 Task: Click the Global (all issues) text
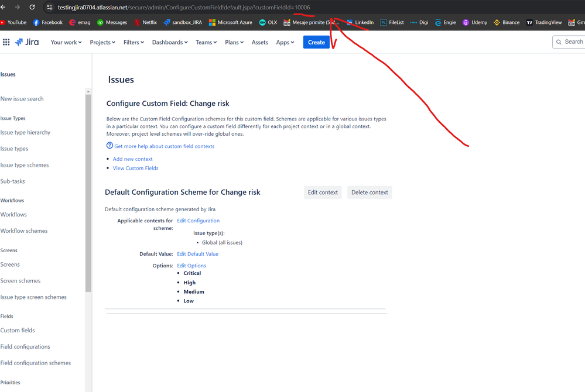coord(222,243)
